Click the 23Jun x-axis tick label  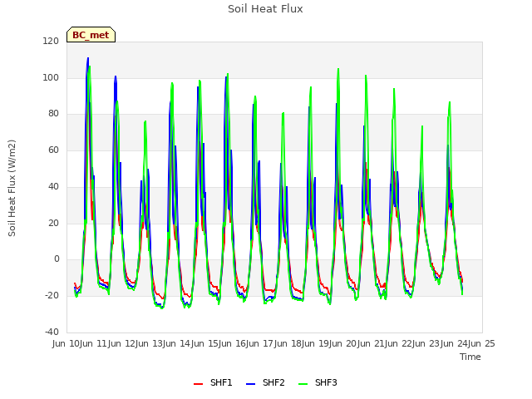(441, 343)
